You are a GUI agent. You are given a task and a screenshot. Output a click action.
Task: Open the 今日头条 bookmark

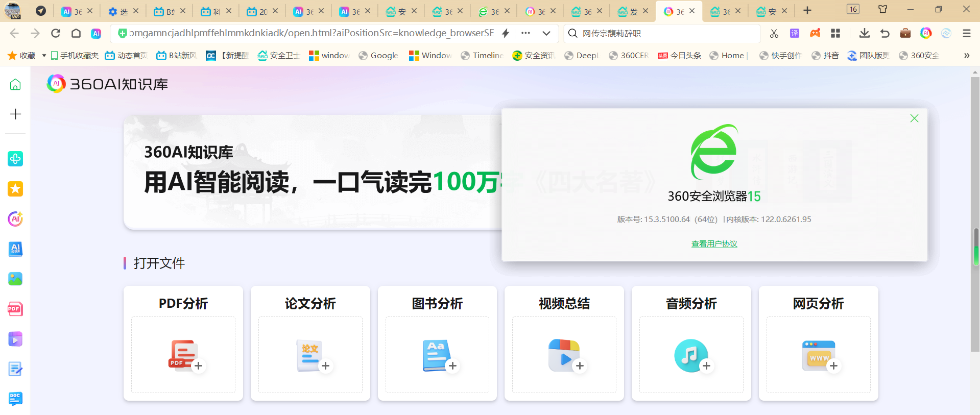[x=679, y=55]
